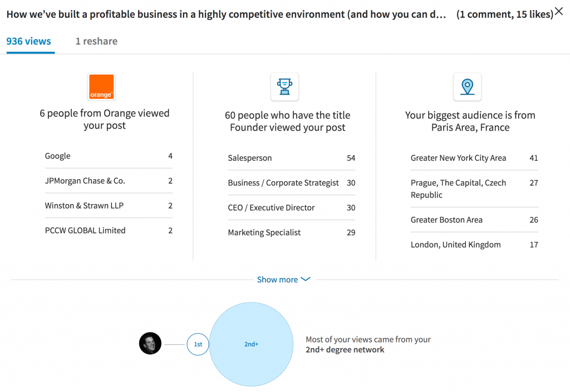Click Business / Corporate Strategist row
Screen dimensions: 570x392
[291, 183]
